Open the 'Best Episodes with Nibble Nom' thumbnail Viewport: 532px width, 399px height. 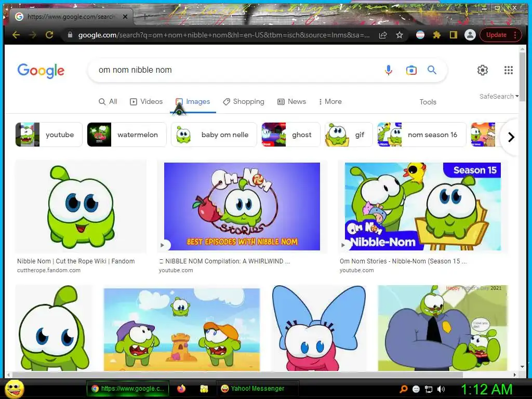point(242,206)
